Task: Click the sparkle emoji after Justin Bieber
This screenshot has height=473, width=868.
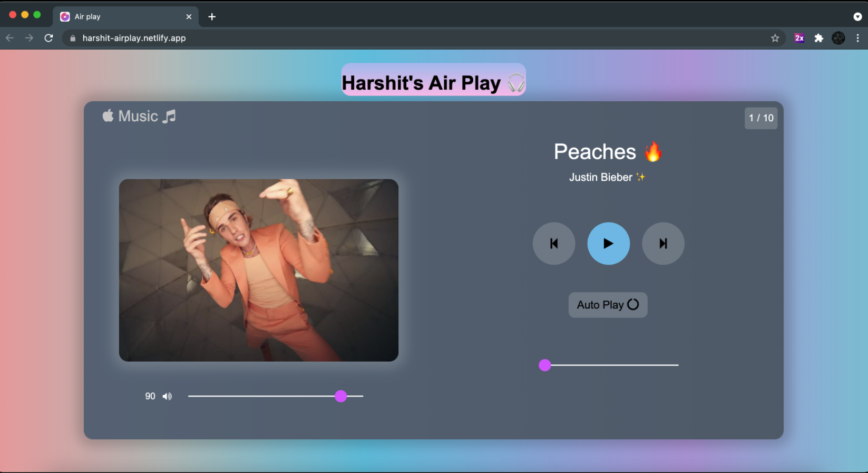Action: [x=640, y=177]
